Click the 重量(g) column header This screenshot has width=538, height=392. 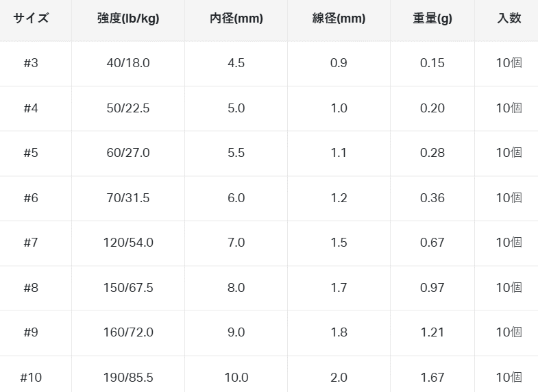point(432,19)
